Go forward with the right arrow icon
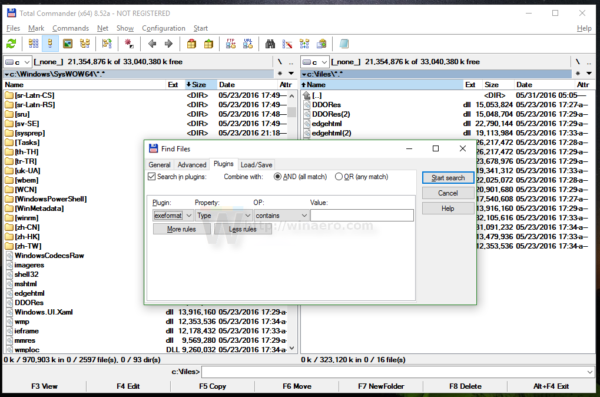This screenshot has width=600, height=397. [x=169, y=44]
